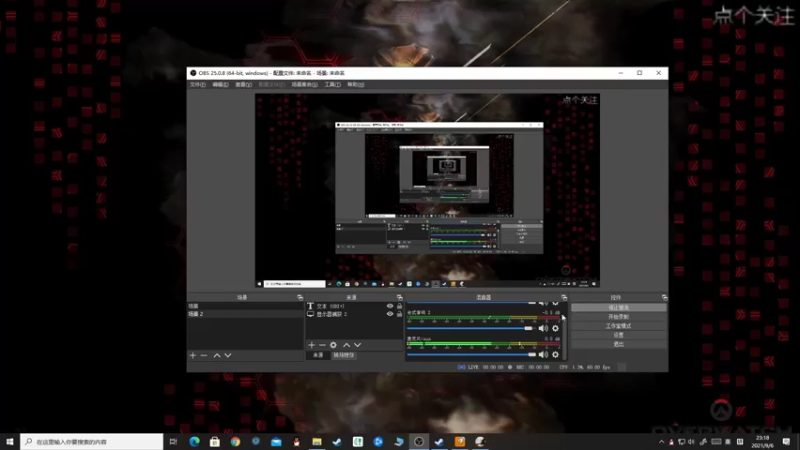Pop out the Sources (来源) dock panel

point(399,297)
